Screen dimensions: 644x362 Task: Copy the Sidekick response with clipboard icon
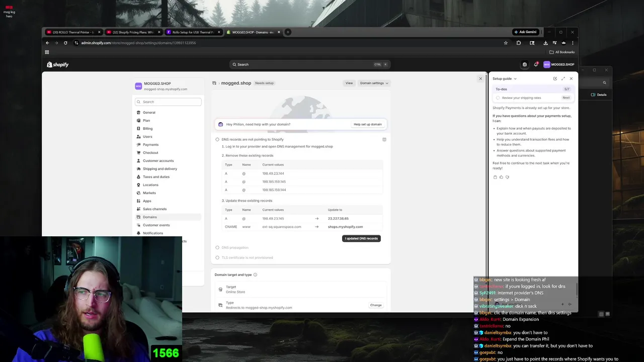[495, 177]
